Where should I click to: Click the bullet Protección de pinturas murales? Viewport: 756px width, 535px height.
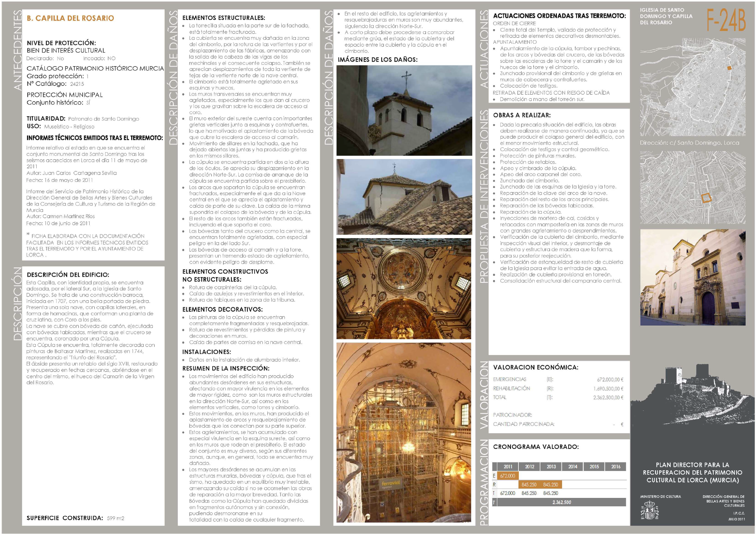[x=538, y=156]
